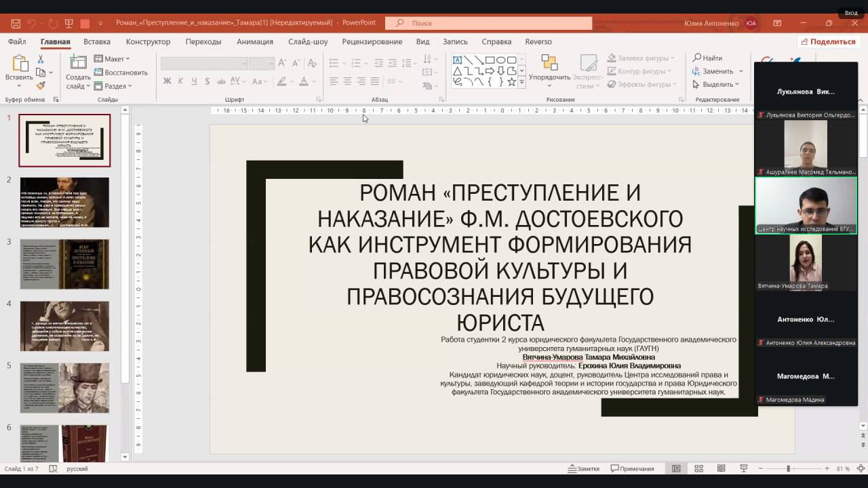
Task: Select slide 4 thumbnail in panel
Action: pos(64,326)
